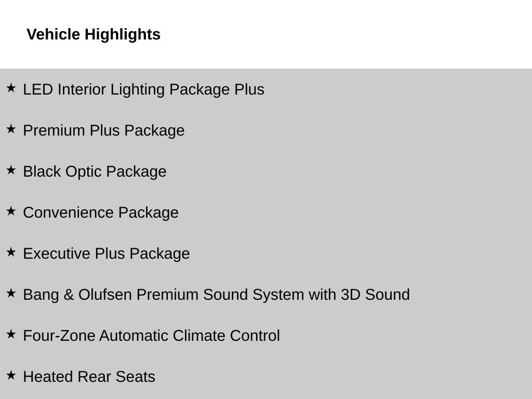Image resolution: width=532 pixels, height=399 pixels.
Task: Select LED Interior Lighting Package Plus text
Action: (143, 89)
